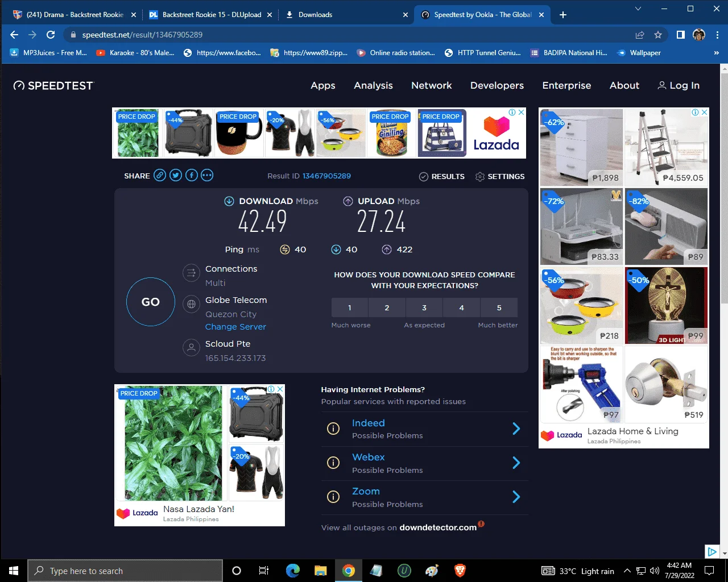Image resolution: width=728 pixels, height=582 pixels.
Task: Log In to Speedtest account
Action: click(x=679, y=86)
